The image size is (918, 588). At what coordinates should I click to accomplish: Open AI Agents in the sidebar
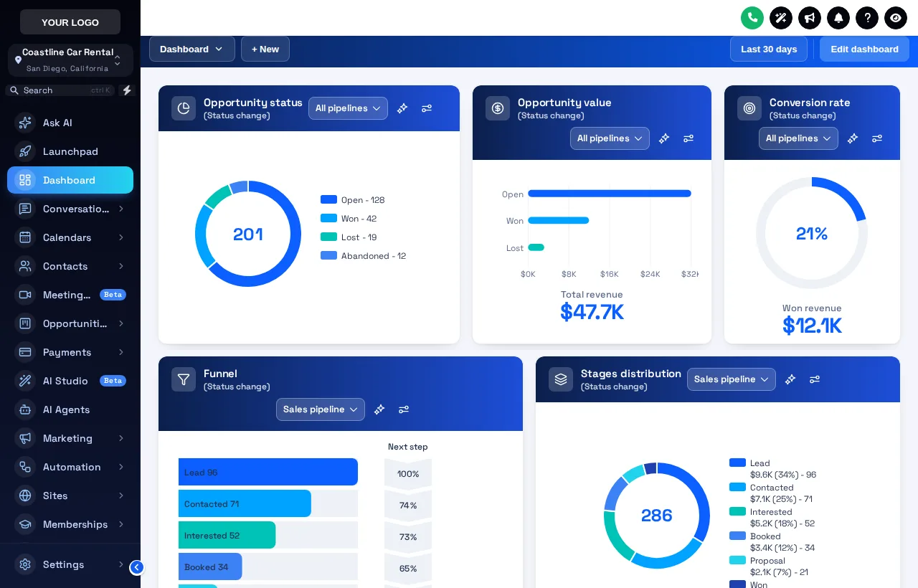(x=70, y=409)
